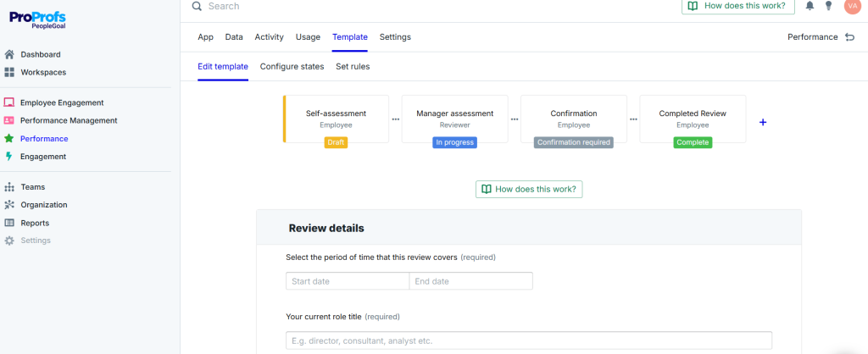Click the Review details section heading
Viewport: 868px width, 354px height.
(326, 228)
